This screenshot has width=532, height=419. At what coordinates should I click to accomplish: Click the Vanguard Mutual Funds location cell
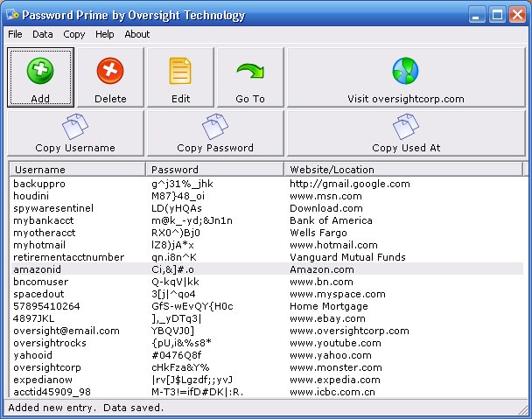pyautogui.click(x=347, y=257)
